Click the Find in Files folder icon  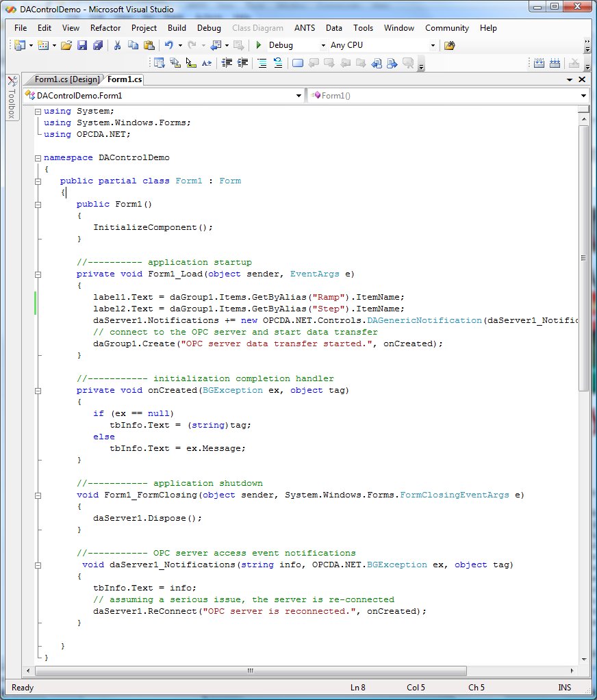pos(450,45)
